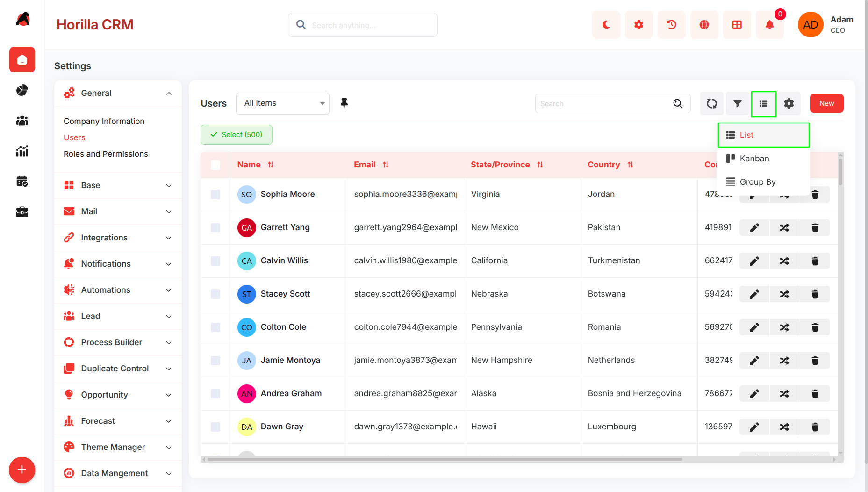
Task: Check the box for Andrea Graham
Action: [x=215, y=393]
